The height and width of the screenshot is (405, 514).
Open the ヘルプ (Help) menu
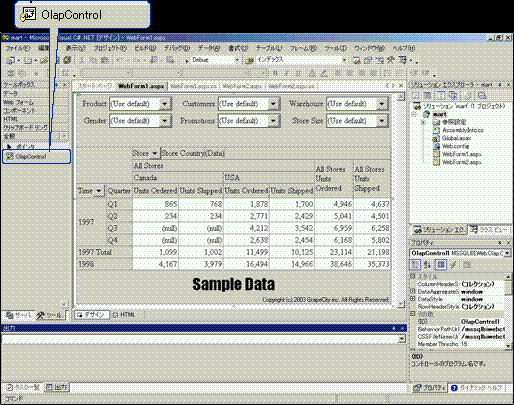403,48
